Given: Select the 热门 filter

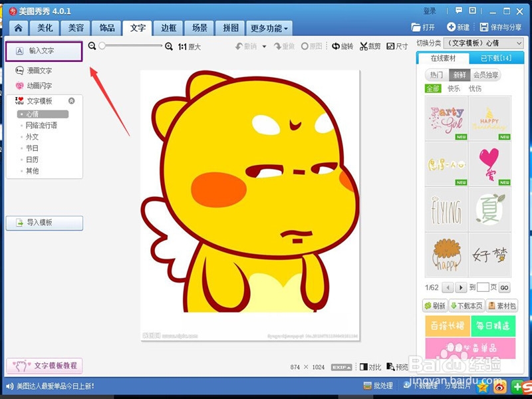Looking at the screenshot, I should point(436,75).
